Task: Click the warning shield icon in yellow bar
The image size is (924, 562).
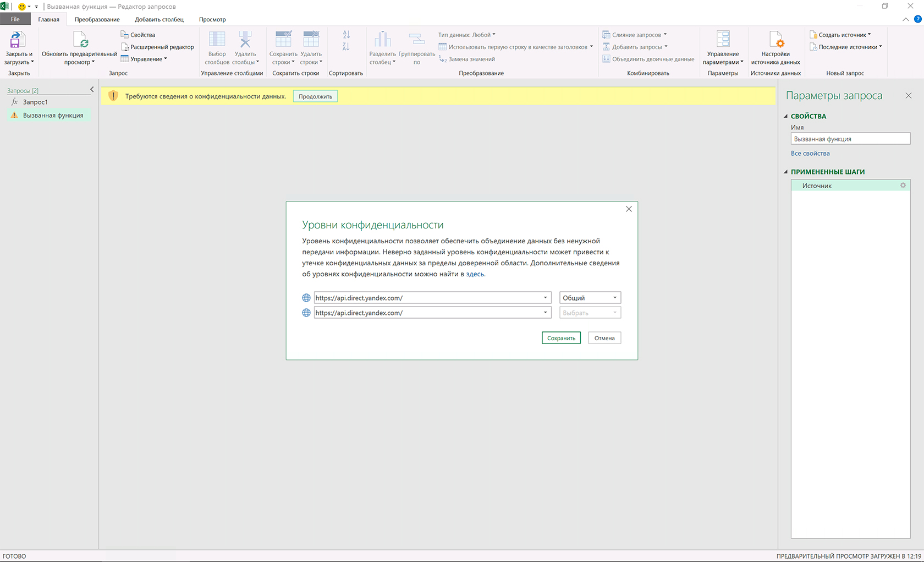Action: pyautogui.click(x=113, y=96)
